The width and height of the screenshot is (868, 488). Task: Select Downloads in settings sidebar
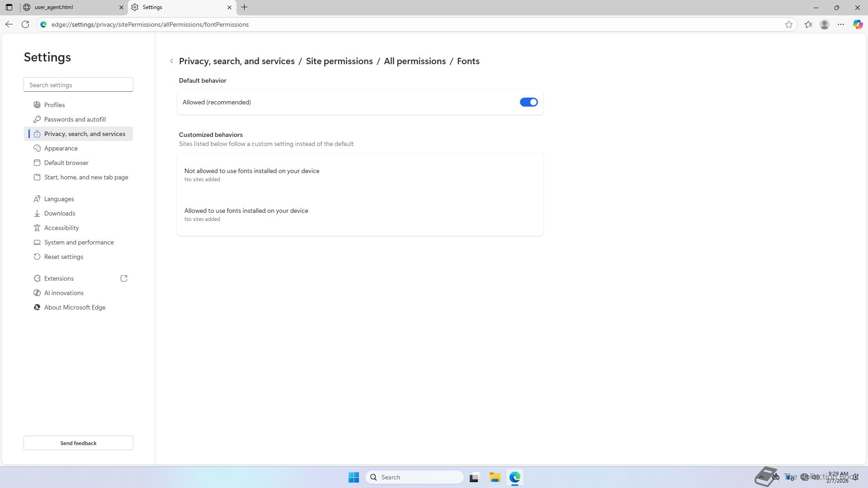[60, 213]
